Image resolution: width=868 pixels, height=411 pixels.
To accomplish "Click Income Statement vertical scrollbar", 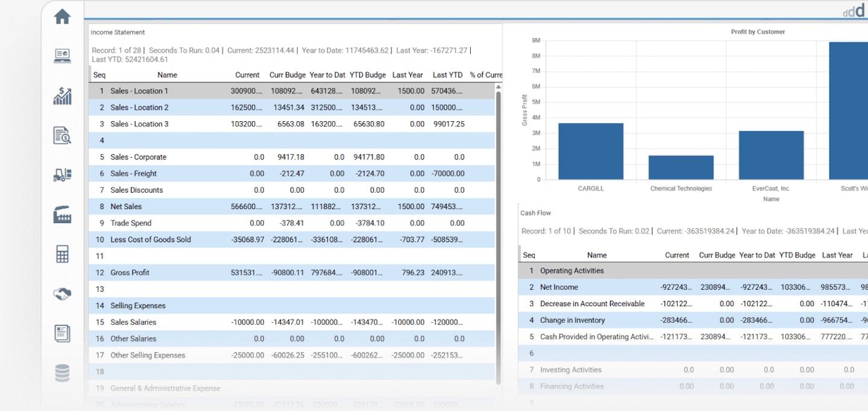I will coord(498,238).
